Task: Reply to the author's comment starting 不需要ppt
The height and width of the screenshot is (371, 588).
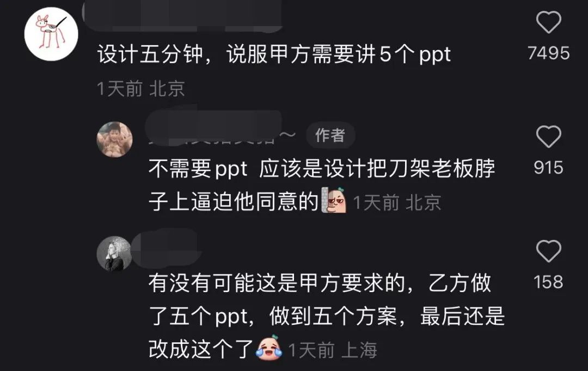Action: click(x=322, y=185)
